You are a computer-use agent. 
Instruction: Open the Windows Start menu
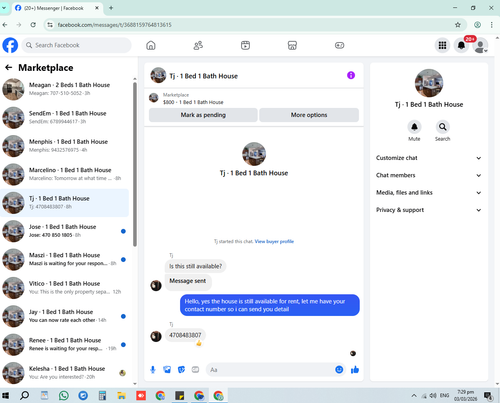5,396
